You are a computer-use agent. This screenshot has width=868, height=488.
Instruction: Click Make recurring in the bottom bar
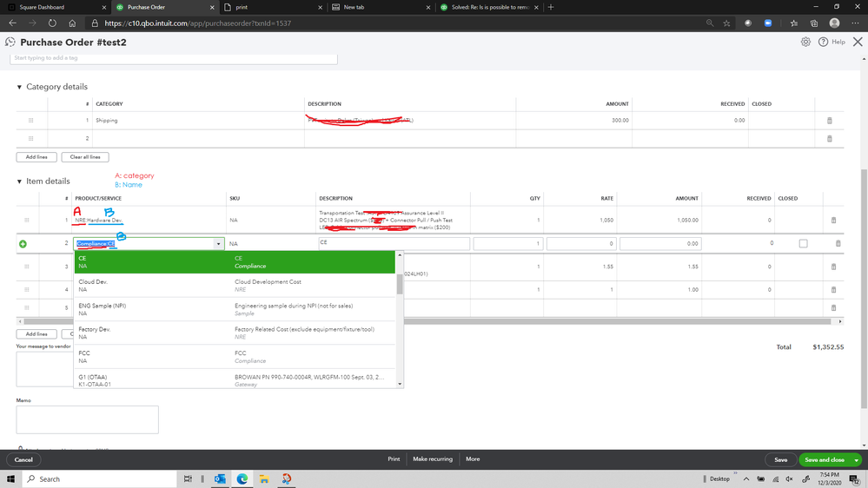pos(432,459)
